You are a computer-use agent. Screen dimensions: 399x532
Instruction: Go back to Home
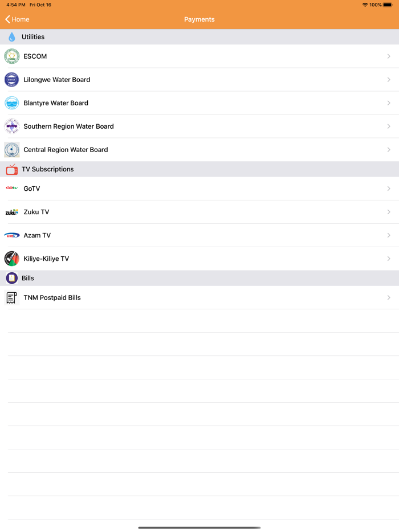click(x=17, y=19)
